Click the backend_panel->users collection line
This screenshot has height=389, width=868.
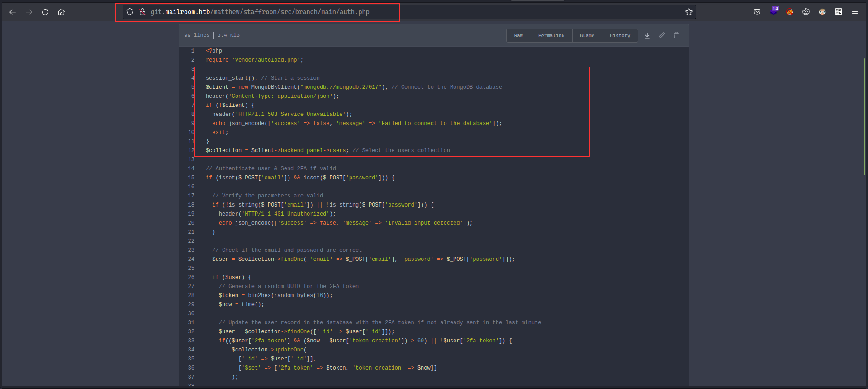328,150
